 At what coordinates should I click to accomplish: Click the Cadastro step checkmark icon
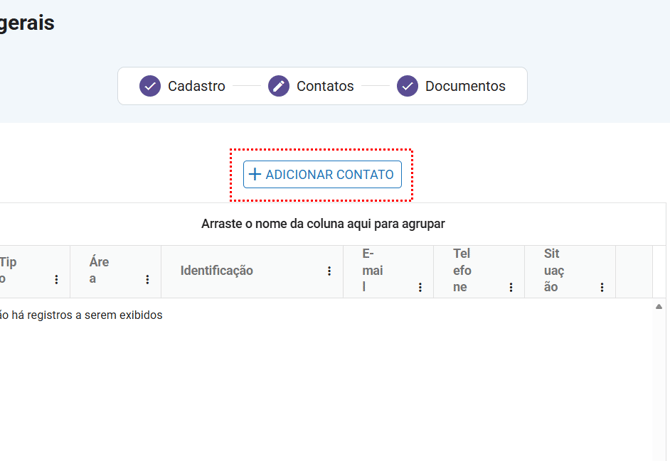click(150, 86)
